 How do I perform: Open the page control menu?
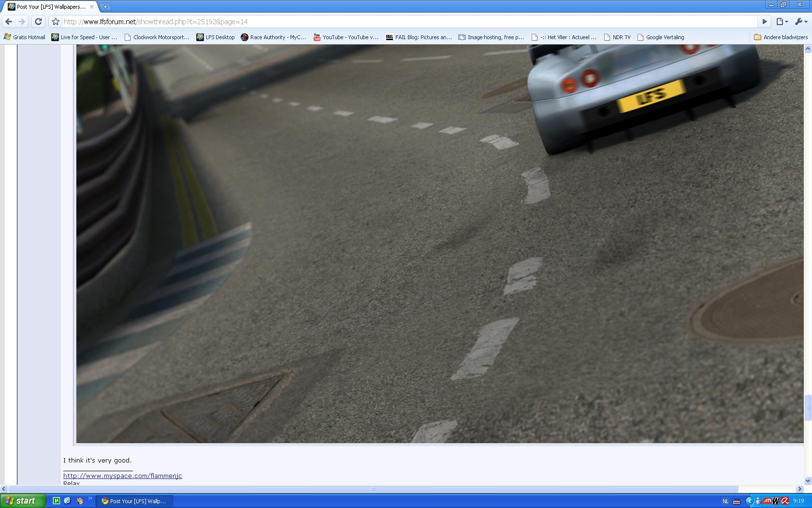pos(782,22)
